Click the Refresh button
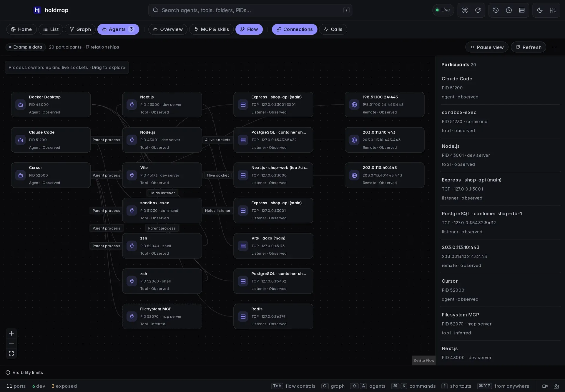The image size is (565, 392). click(529, 47)
